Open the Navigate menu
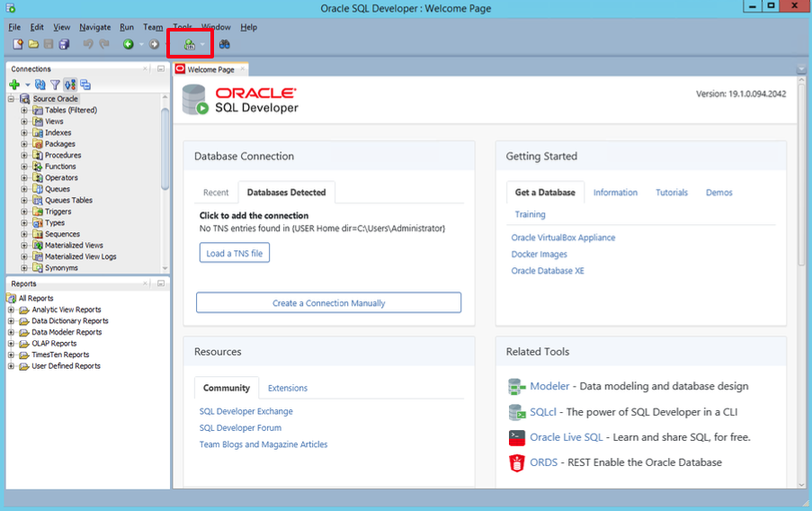The width and height of the screenshot is (812, 511). (x=94, y=27)
